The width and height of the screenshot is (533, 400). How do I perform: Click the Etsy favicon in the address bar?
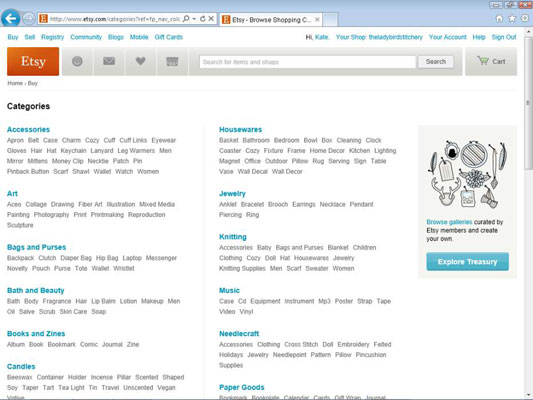(43, 19)
